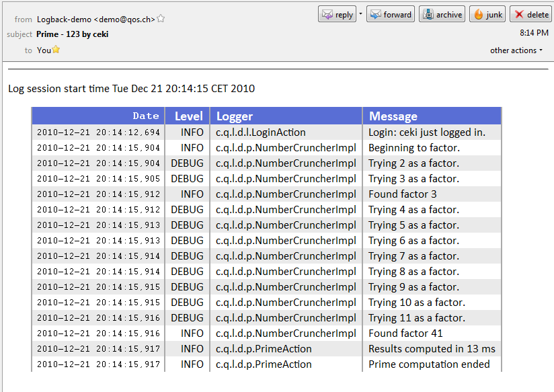Toggle the star next to sender address
The image size is (554, 392).
(x=161, y=18)
